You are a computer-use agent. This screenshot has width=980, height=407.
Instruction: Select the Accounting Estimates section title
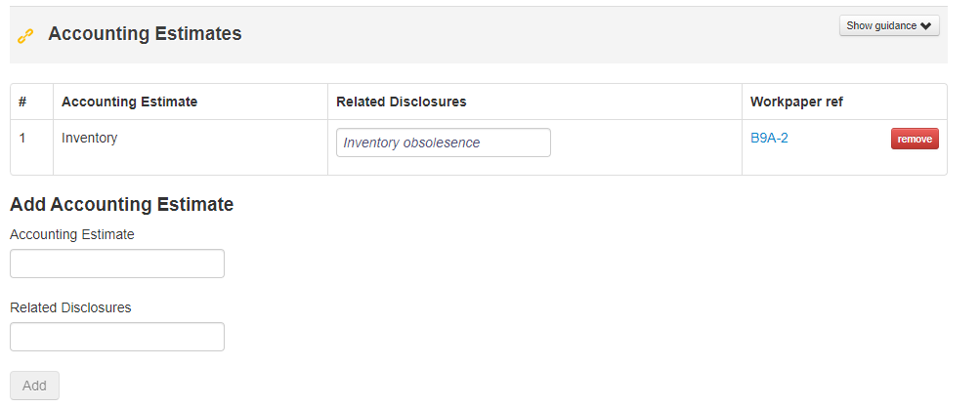click(145, 34)
